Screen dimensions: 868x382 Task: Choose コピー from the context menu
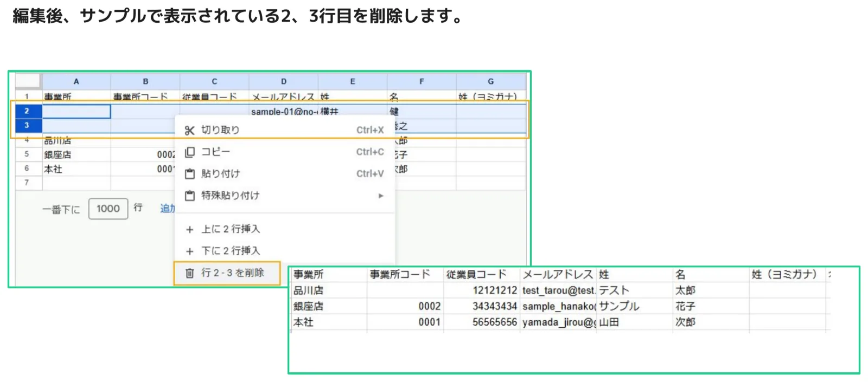[284, 152]
